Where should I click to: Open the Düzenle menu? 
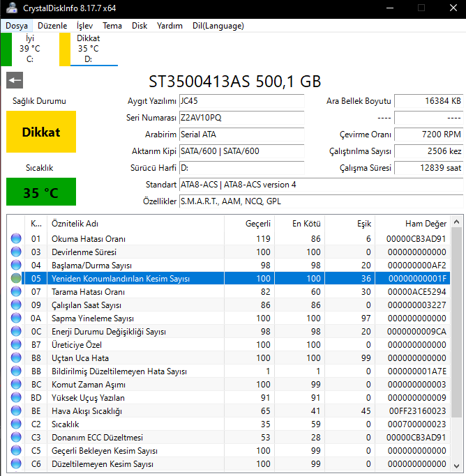52,26
